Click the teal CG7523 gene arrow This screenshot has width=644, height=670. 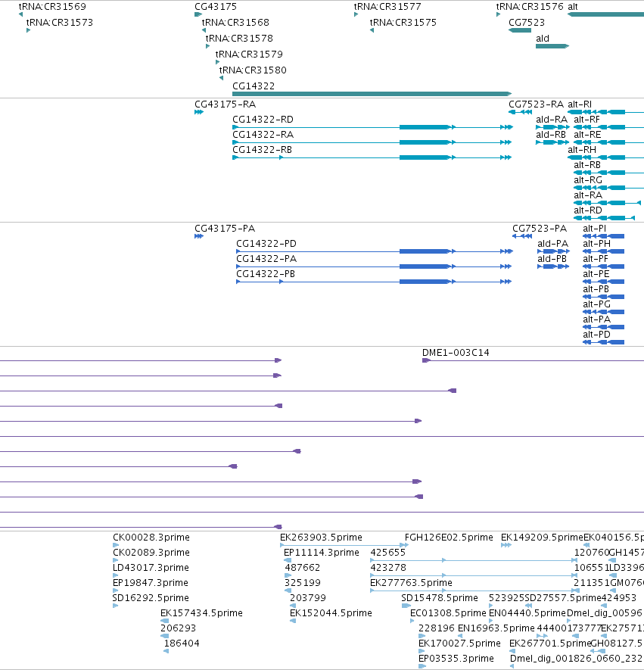(520, 30)
